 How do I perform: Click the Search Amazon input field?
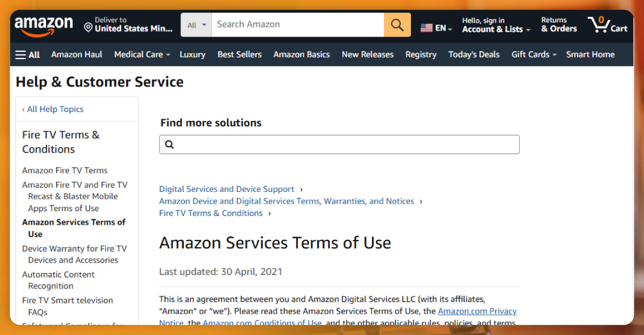[297, 25]
